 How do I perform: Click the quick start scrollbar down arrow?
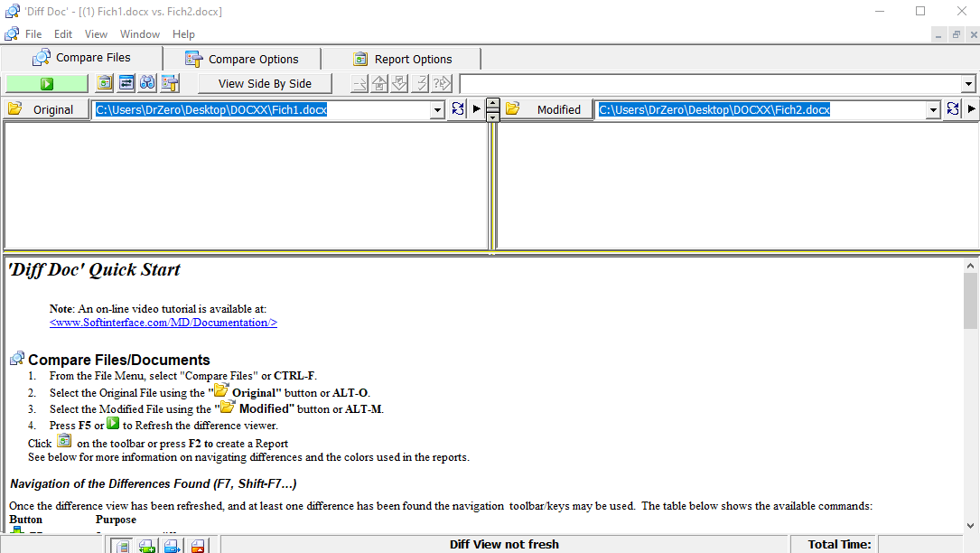pyautogui.click(x=970, y=526)
